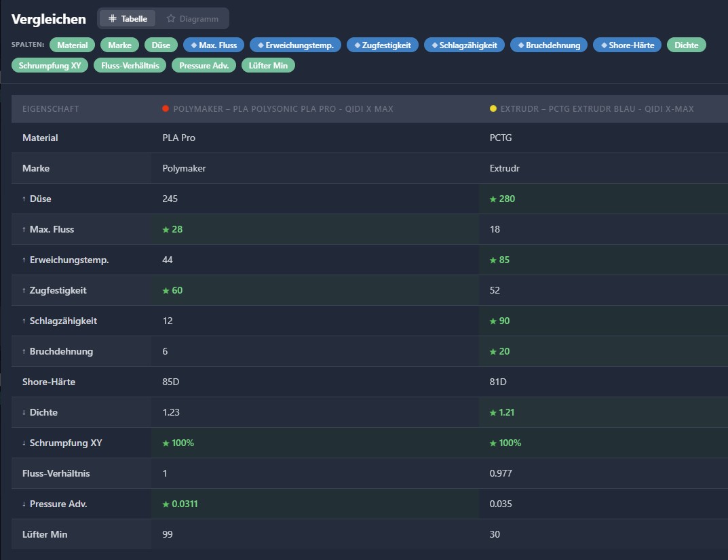Click the star icon beside Max. Fluss 28
The image size is (728, 560).
tap(166, 230)
